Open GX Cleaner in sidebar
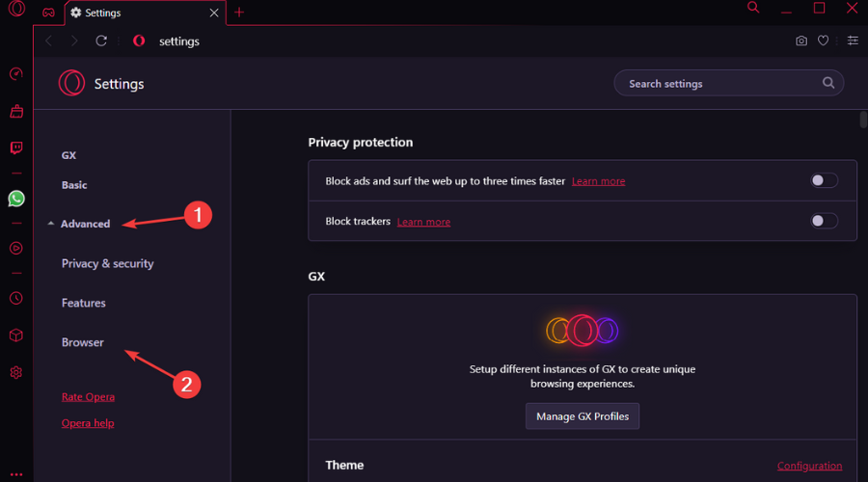868x482 pixels. (x=16, y=111)
